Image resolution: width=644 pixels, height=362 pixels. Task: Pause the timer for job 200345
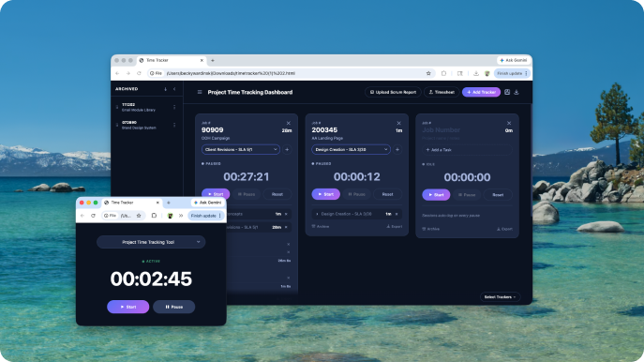(356, 194)
